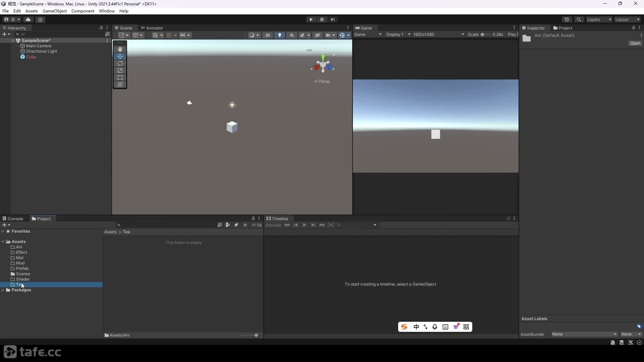The height and width of the screenshot is (362, 644).
Task: Select the Shader folder in Assets
Action: pyautogui.click(x=23, y=279)
